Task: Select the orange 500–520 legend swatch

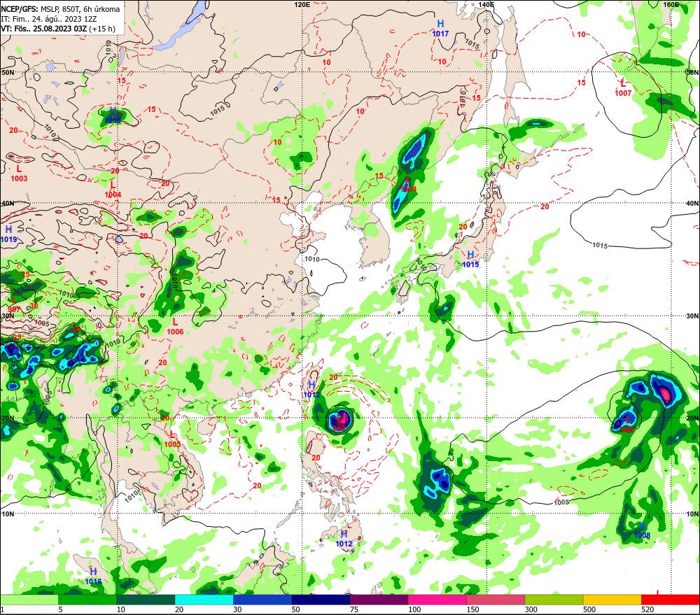Action: tap(612, 600)
